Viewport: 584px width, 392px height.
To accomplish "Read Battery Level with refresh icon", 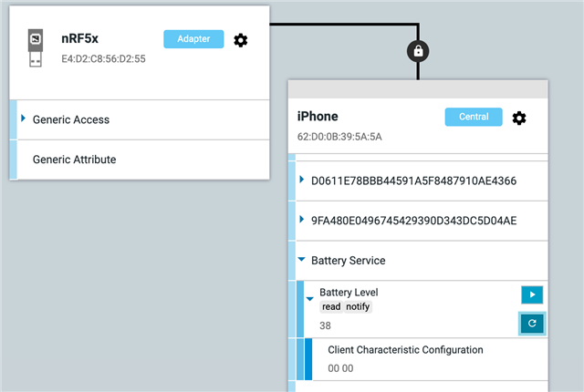I will coord(532,324).
